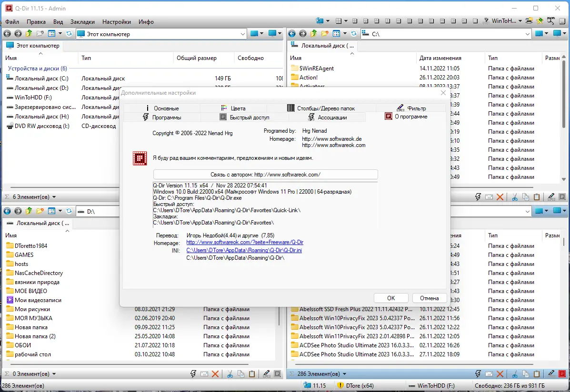Click the Отмена button
Image resolution: width=570 pixels, height=392 pixels.
point(430,298)
